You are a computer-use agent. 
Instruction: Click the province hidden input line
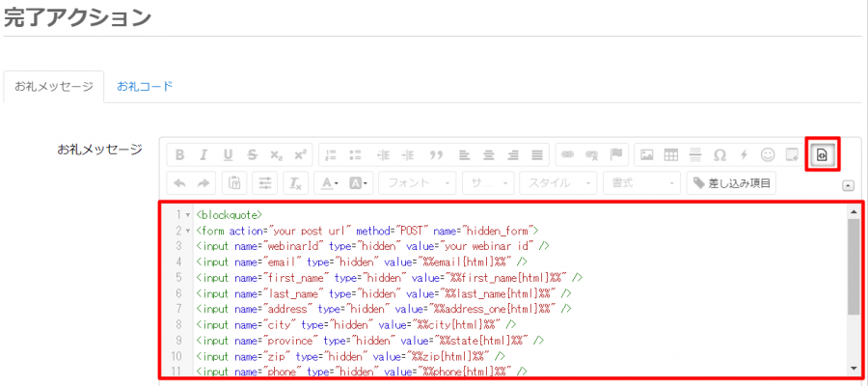(369, 340)
